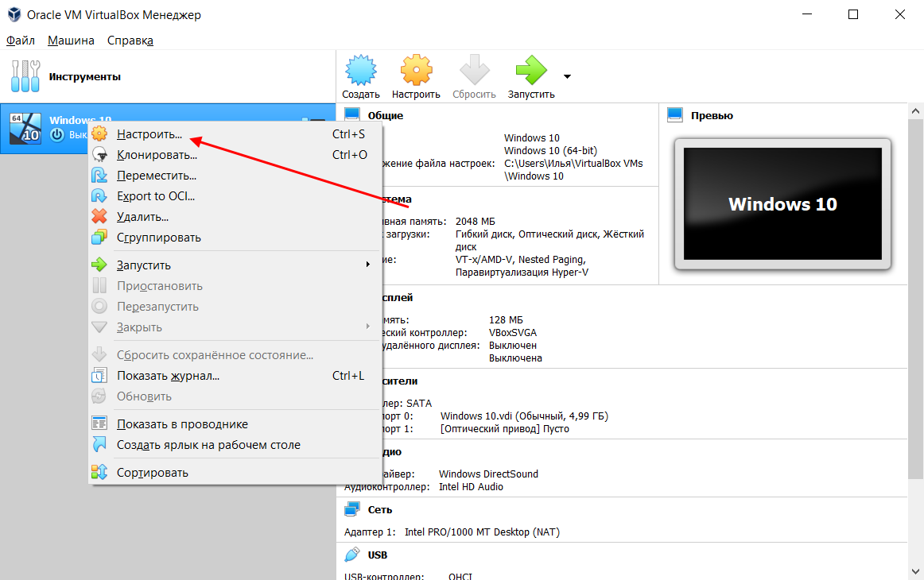
Task: Click the Настроить gear icon in toolbar
Action: click(416, 72)
